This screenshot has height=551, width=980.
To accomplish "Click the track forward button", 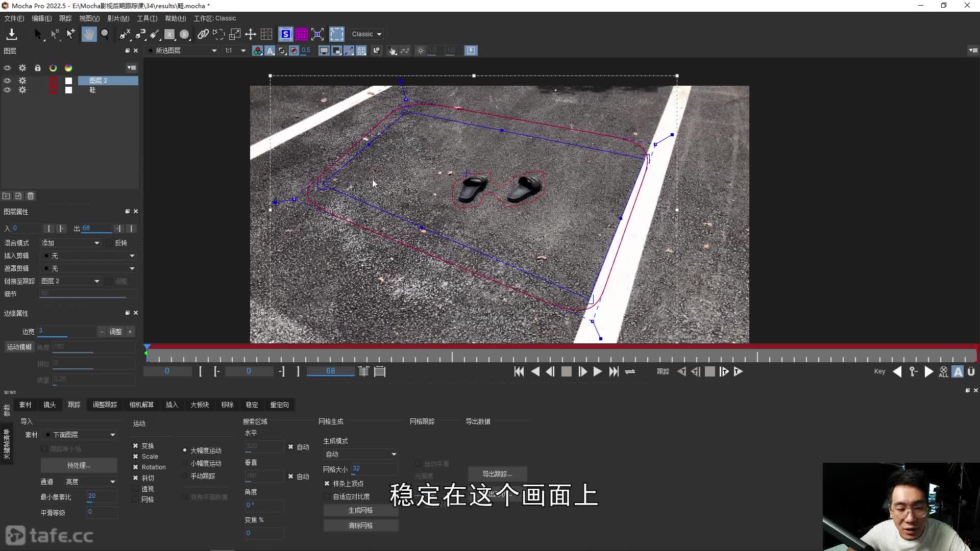I will (x=738, y=372).
